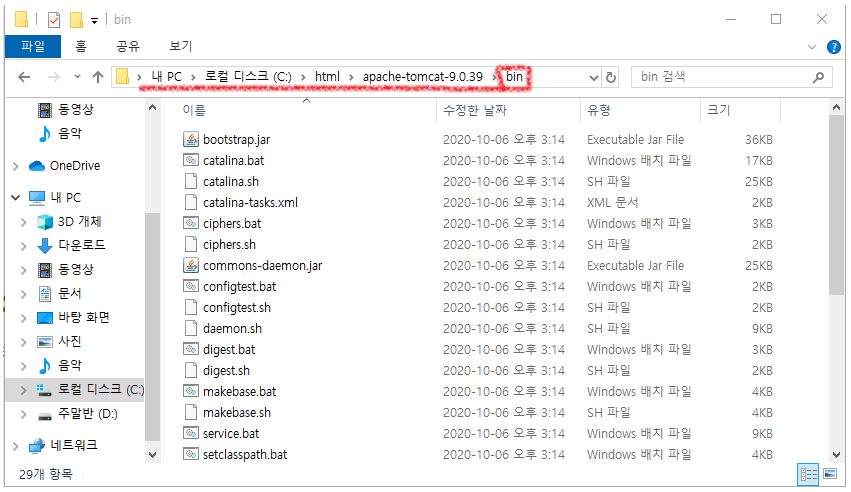
Task: Click 로컬 디스크 (C:) breadcrumb segment
Action: click(248, 77)
